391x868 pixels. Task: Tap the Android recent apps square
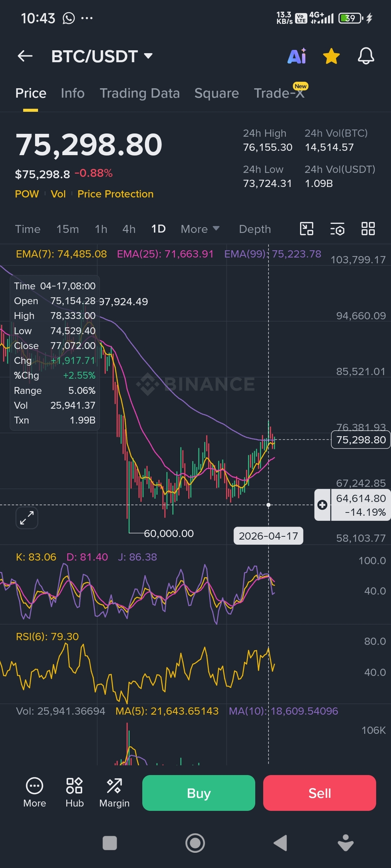click(110, 843)
